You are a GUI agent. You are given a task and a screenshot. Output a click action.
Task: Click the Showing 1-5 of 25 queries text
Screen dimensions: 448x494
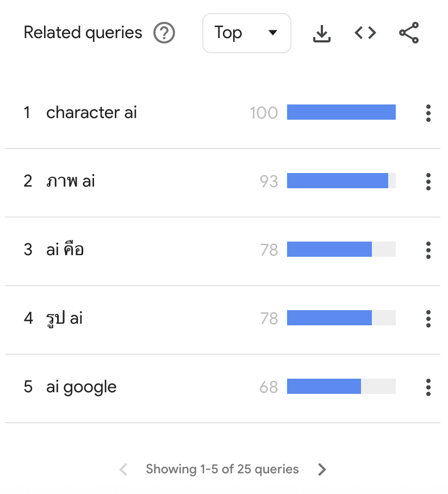(x=222, y=469)
